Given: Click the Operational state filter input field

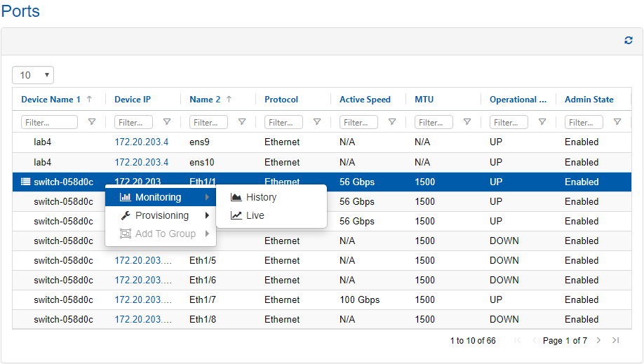Looking at the screenshot, I should [x=509, y=122].
